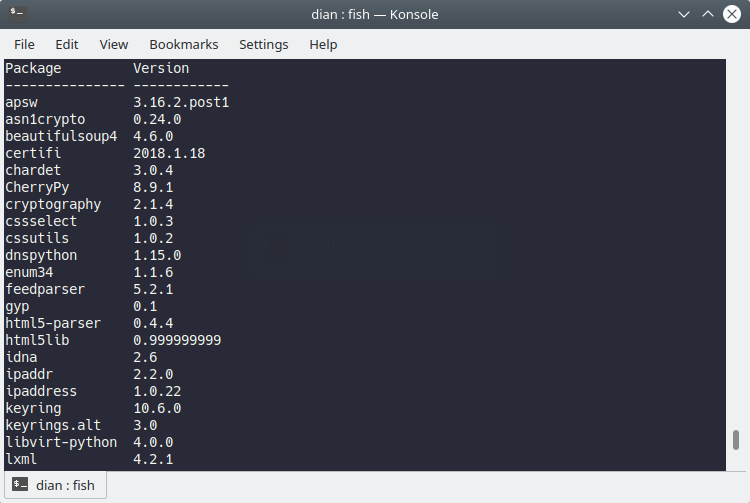Click the Konsole terminal icon in title bar
This screenshot has height=503, width=750.
[x=17, y=15]
